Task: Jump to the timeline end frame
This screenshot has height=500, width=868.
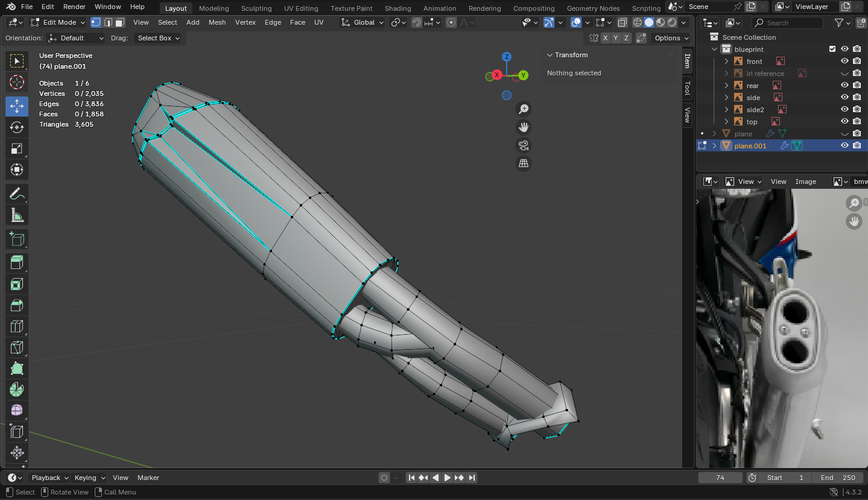Action: [x=472, y=478]
